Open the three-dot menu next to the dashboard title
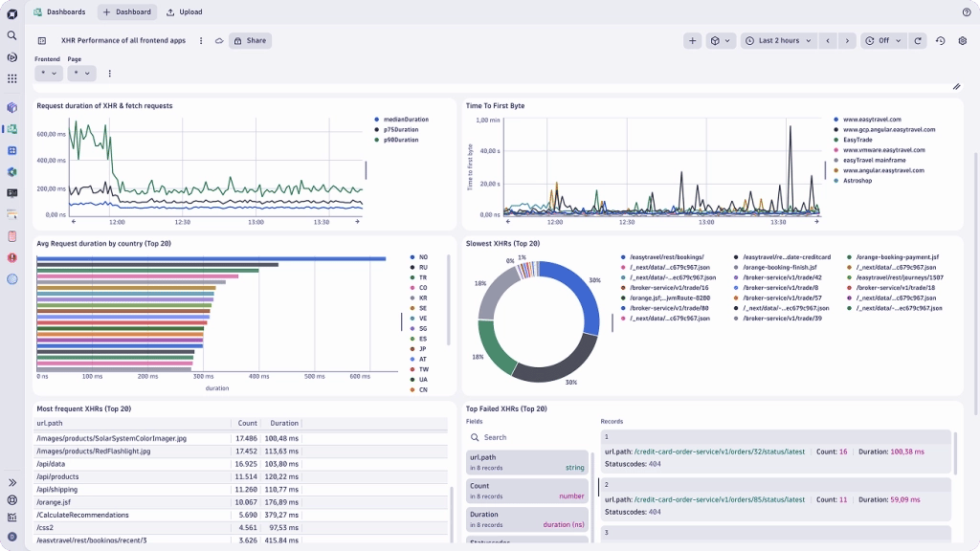The image size is (980, 551). click(x=200, y=40)
